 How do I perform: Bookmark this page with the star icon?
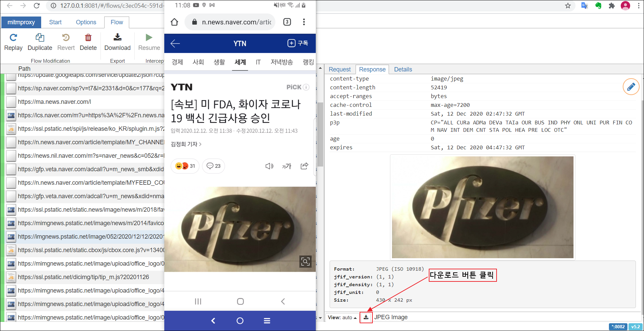tap(568, 5)
